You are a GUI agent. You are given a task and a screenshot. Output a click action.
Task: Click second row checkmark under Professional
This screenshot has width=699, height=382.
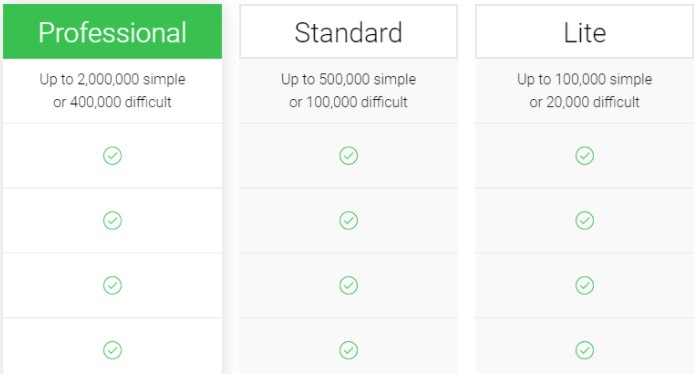coord(112,220)
